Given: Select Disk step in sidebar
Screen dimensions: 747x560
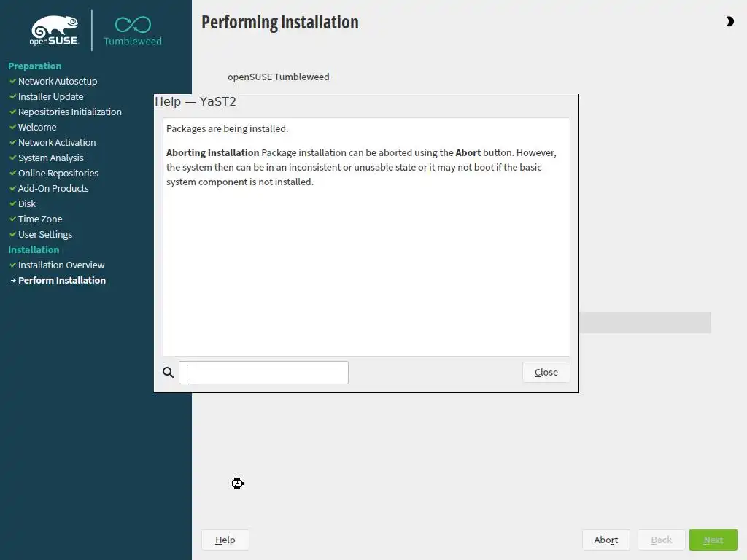Looking at the screenshot, I should pyautogui.click(x=27, y=204).
